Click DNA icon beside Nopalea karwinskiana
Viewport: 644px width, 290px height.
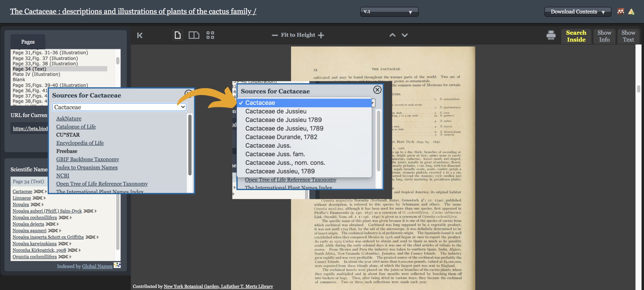(63, 244)
